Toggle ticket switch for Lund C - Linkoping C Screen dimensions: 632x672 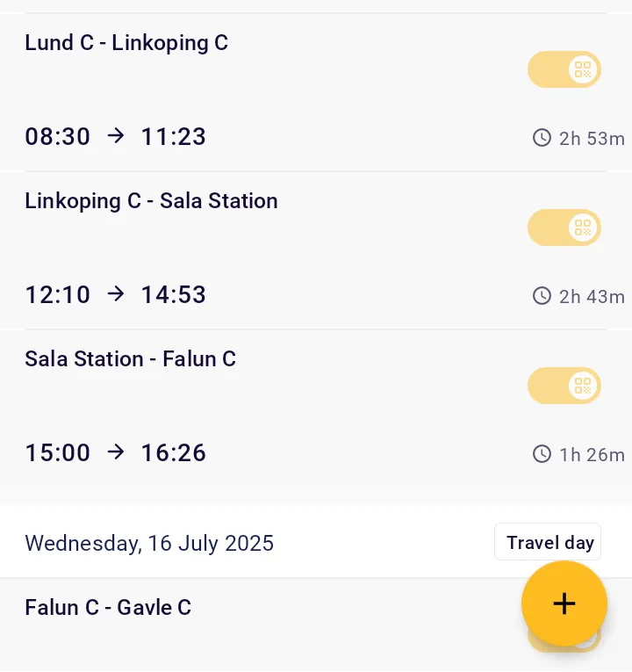tap(564, 69)
